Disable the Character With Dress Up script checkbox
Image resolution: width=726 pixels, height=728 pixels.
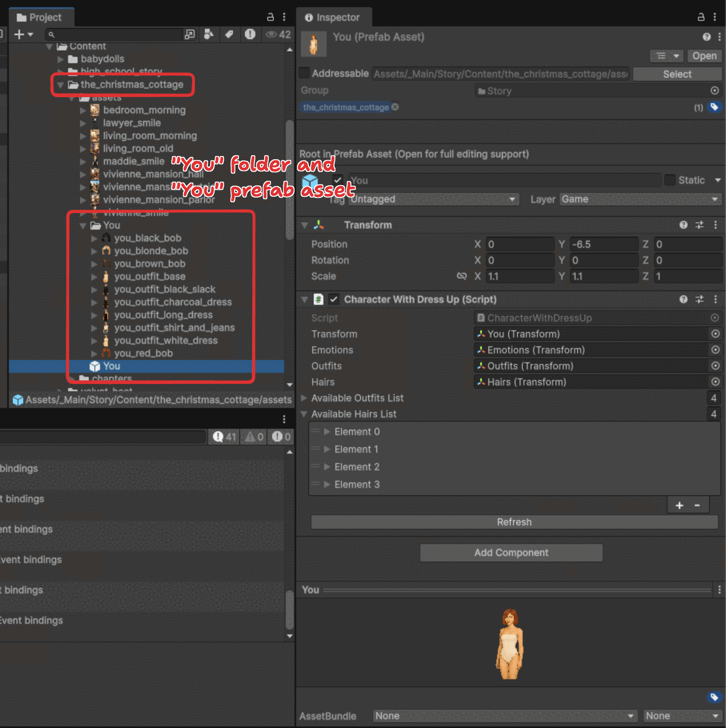pyautogui.click(x=334, y=300)
